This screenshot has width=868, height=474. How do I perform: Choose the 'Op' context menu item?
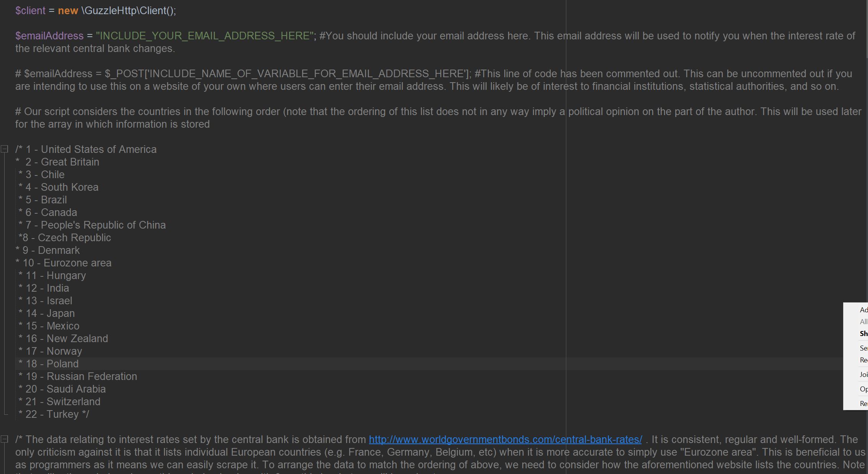coord(863,389)
